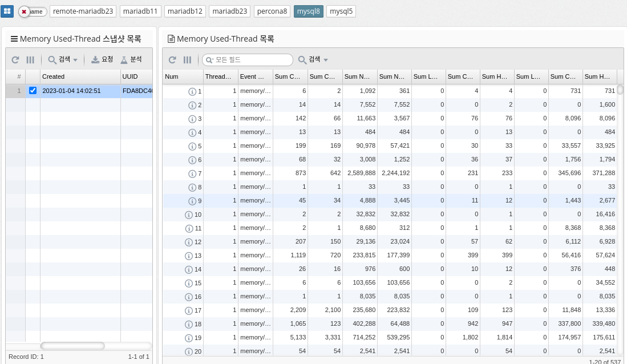Click the 분석 flask analyze button

(131, 60)
